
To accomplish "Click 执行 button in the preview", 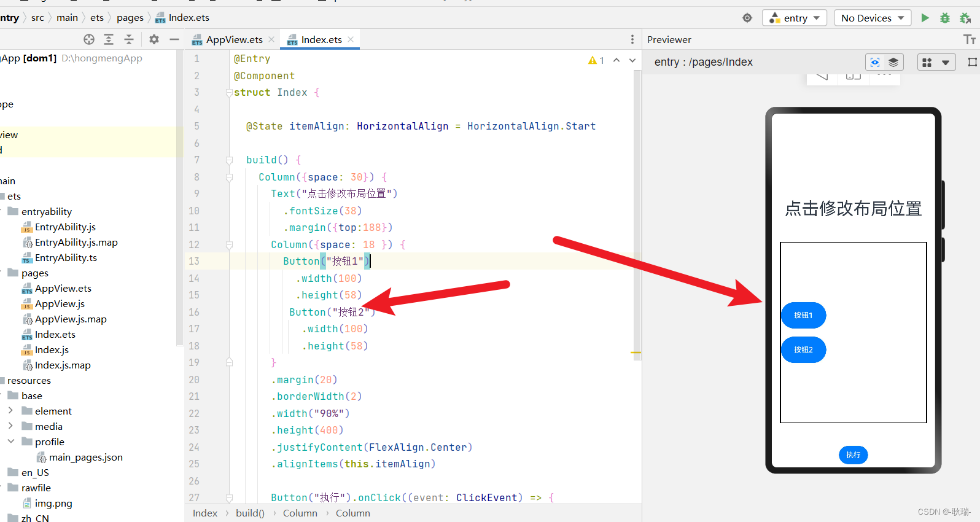I will (x=854, y=455).
